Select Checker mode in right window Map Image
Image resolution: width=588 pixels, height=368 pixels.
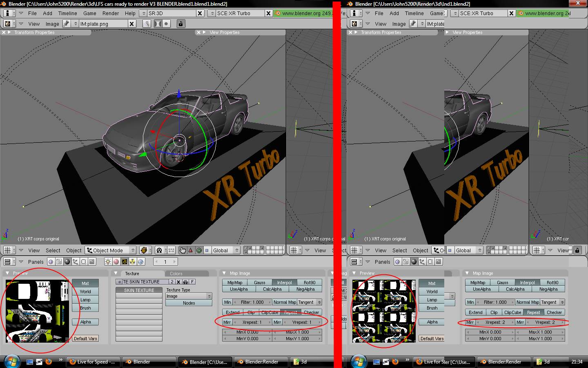tap(554, 312)
